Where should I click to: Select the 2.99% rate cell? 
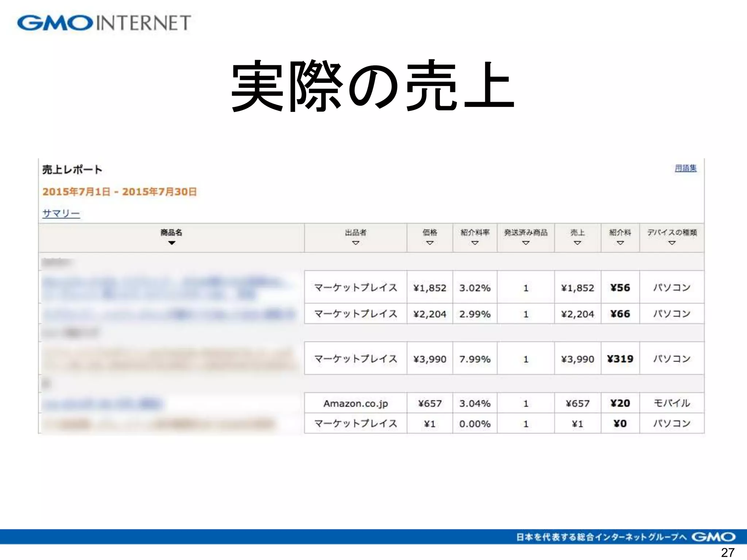[475, 314]
